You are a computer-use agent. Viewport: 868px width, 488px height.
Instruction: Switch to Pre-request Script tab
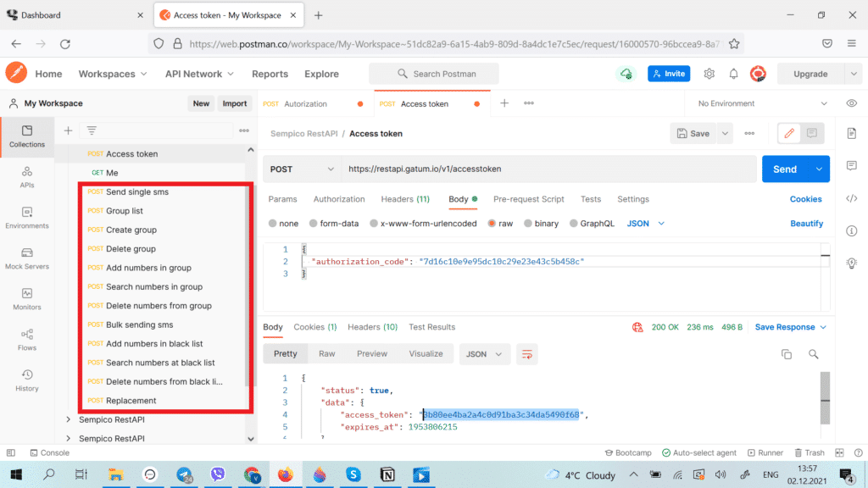[529, 199]
